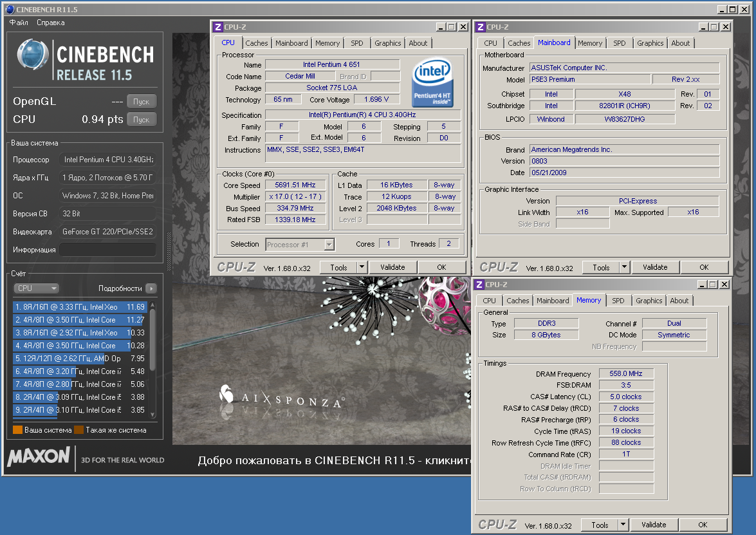Image resolution: width=756 pixels, height=535 pixels.
Task: Select ranking row 3 scoring 10.33
Action: point(80,333)
